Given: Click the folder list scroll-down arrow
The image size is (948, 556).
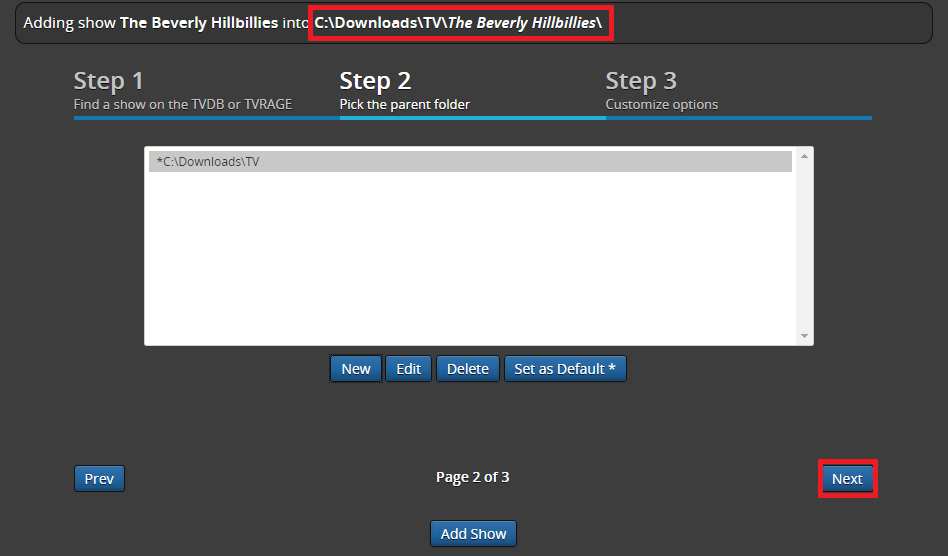Looking at the screenshot, I should [804, 337].
